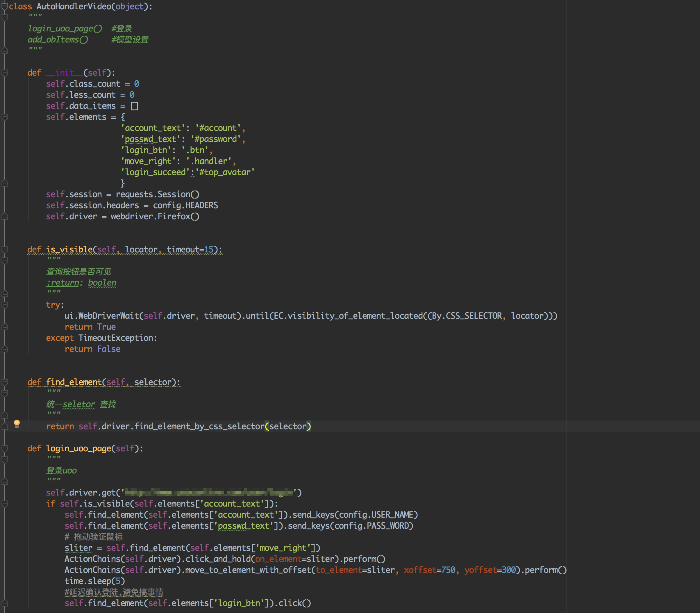Fold the if self.is_visible block

coord(5,504)
